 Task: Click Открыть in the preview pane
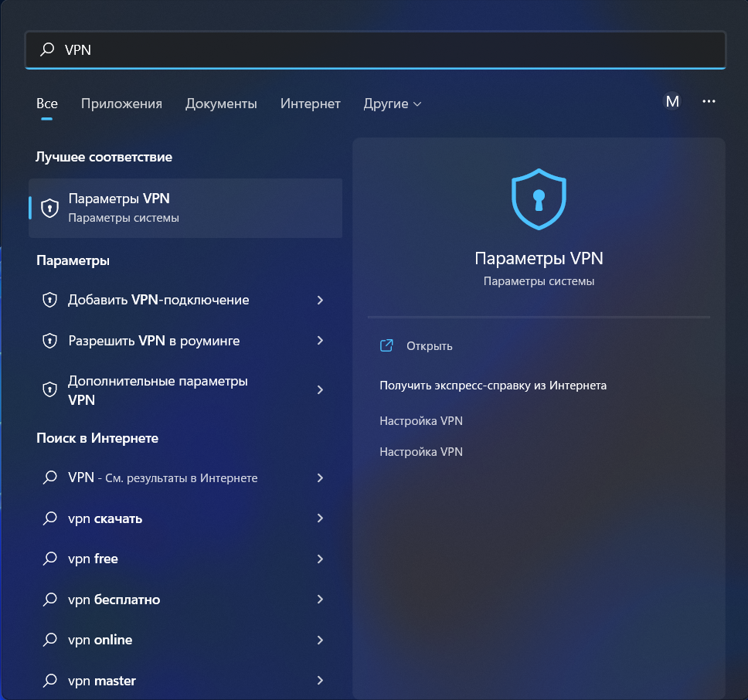(429, 345)
